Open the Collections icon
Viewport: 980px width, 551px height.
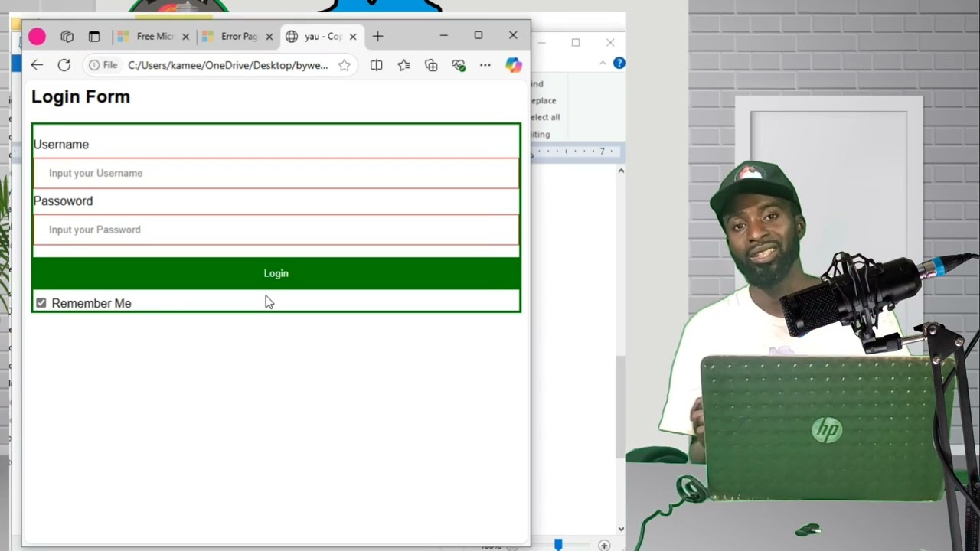pyautogui.click(x=431, y=65)
